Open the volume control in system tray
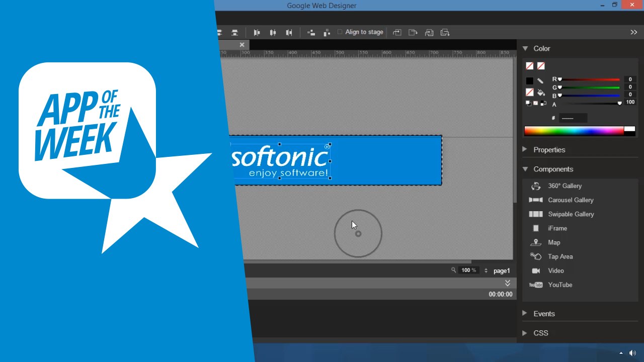The image size is (644, 362). click(632, 353)
